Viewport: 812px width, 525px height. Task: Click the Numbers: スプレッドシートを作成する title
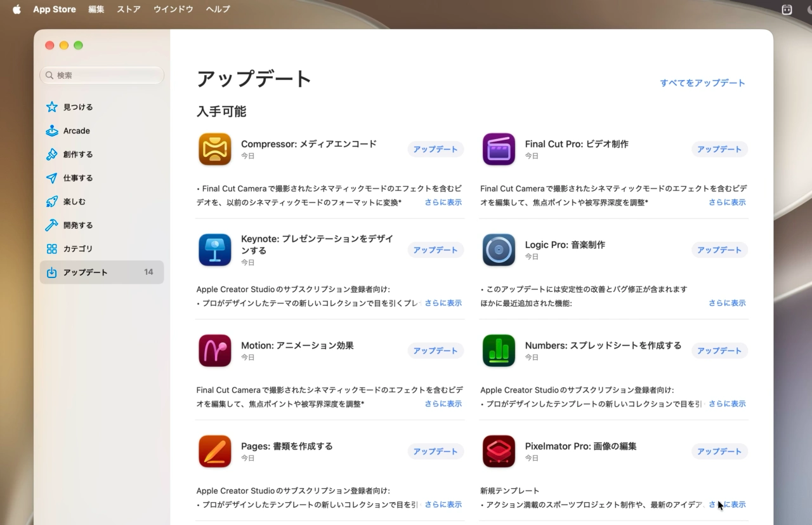coord(603,346)
